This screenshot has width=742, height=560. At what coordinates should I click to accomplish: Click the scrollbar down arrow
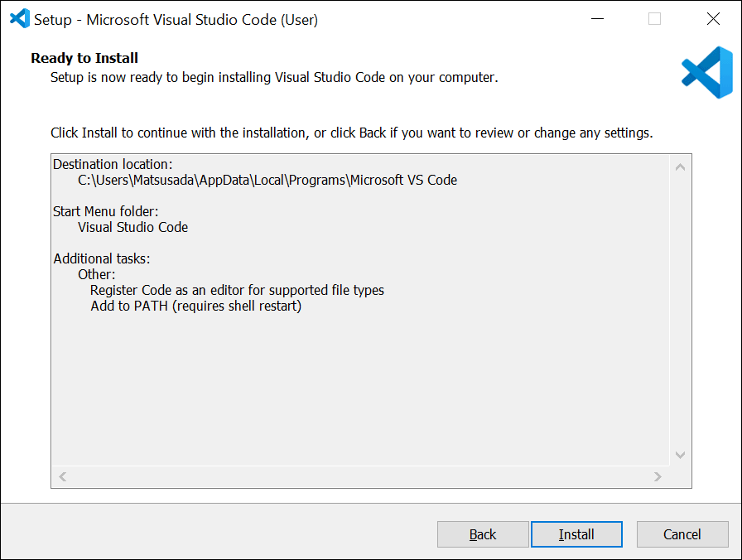pyautogui.click(x=680, y=455)
